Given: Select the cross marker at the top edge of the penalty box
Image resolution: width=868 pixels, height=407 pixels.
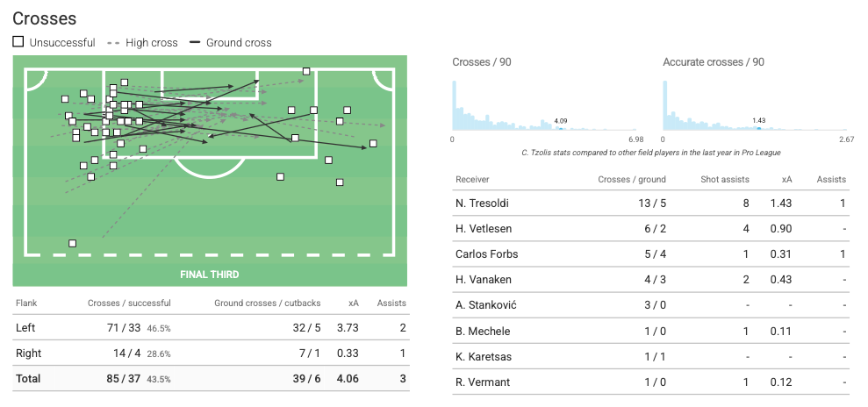Looking at the screenshot, I should (x=306, y=71).
